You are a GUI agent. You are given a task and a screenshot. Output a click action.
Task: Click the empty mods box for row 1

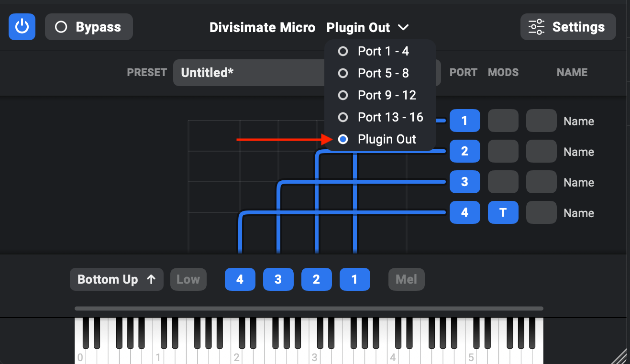(x=503, y=121)
